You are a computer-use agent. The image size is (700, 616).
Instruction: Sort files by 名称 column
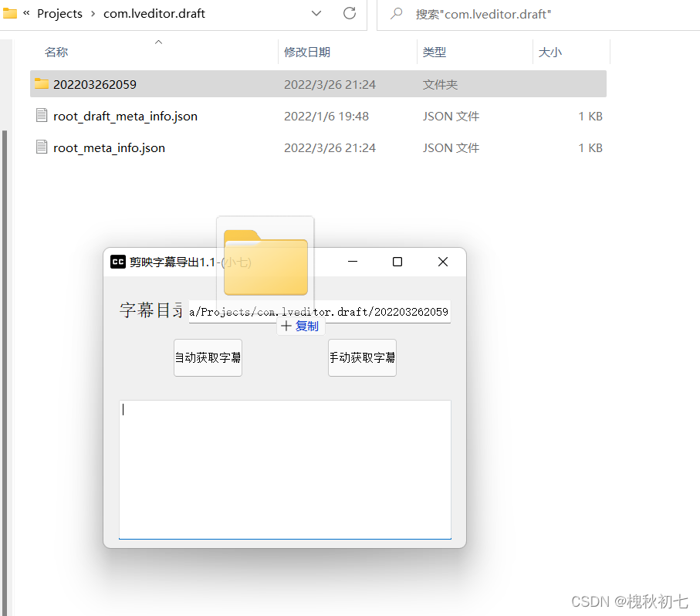(56, 52)
